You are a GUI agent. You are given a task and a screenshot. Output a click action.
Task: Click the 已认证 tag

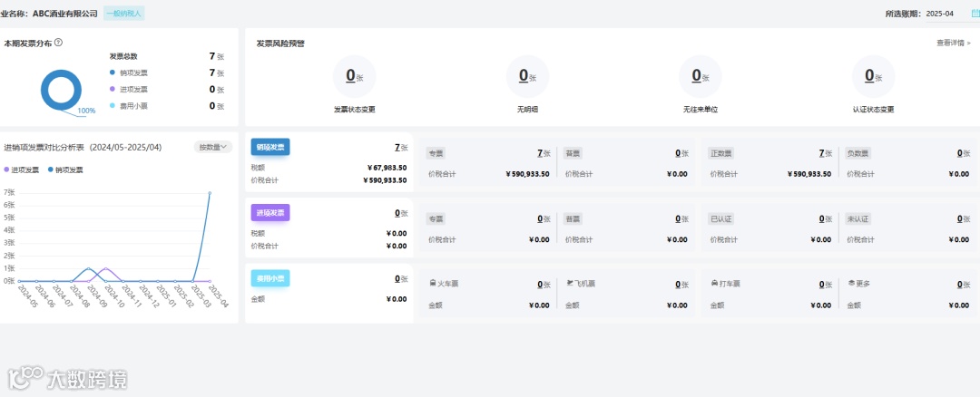(720, 219)
